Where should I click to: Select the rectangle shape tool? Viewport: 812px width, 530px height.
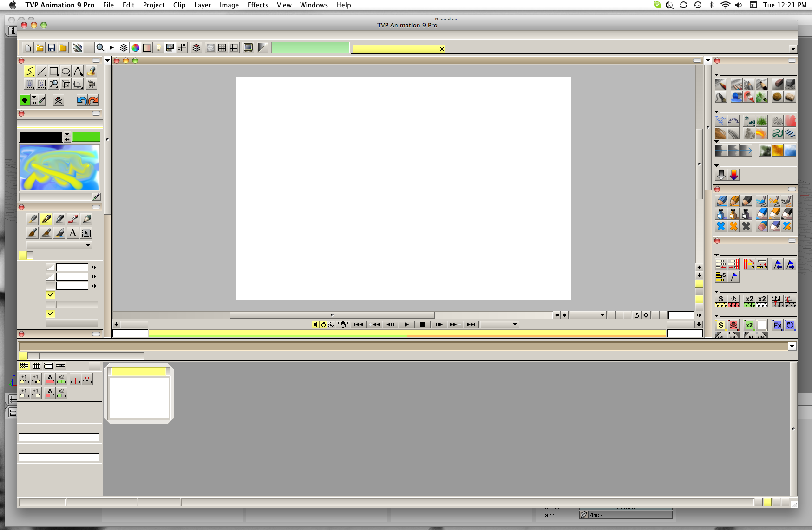click(54, 72)
